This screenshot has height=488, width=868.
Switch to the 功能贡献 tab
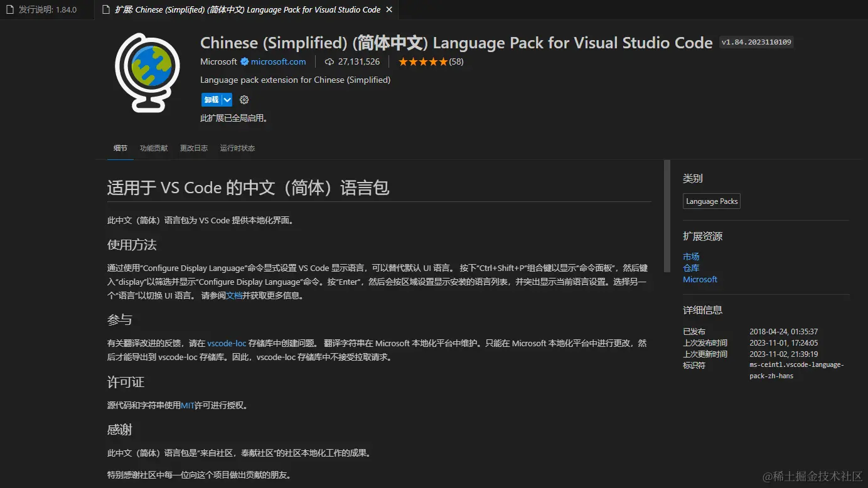coord(153,148)
